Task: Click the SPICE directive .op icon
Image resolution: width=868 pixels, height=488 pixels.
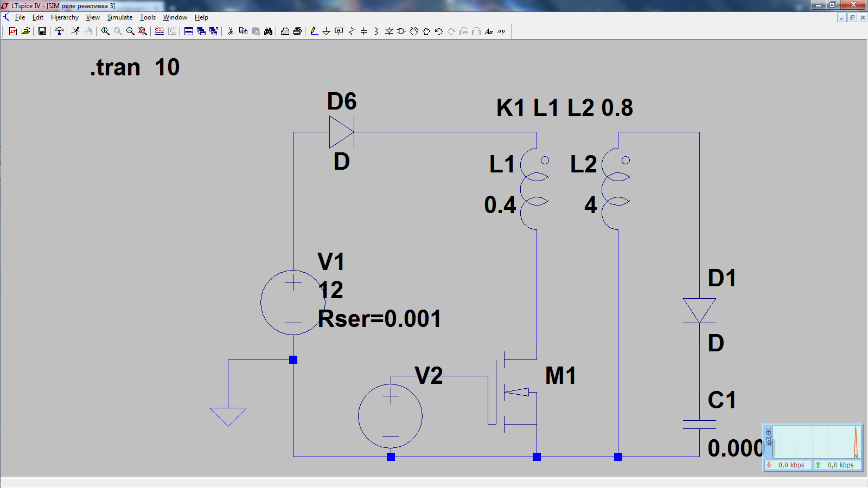Action: [x=501, y=31]
